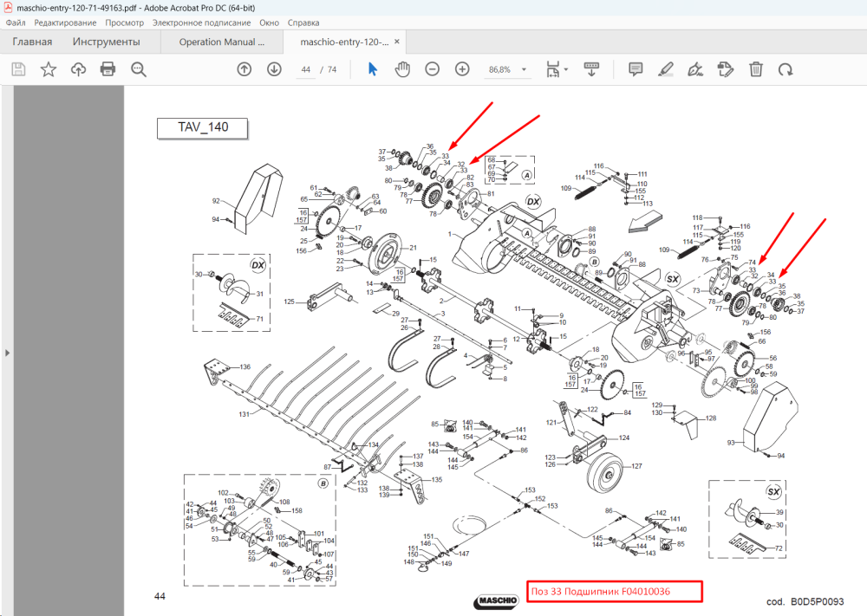Delete the page with the trash icon
The width and height of the screenshot is (867, 616).
(x=756, y=69)
